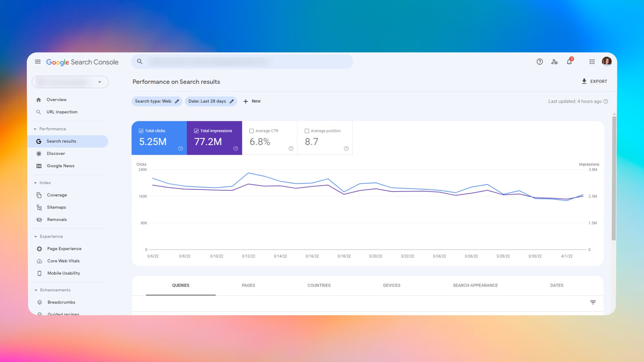Open the Core Web Vitals report
Image resolution: width=644 pixels, height=362 pixels.
coord(64,261)
